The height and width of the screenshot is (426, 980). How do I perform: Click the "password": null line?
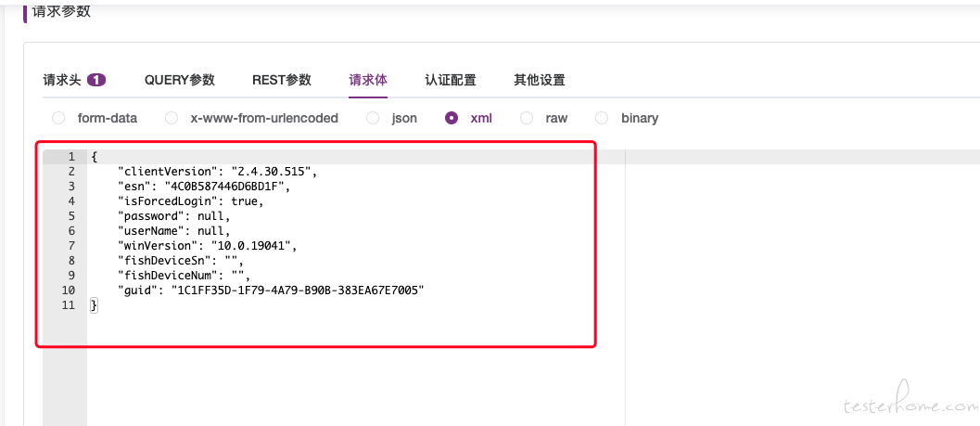coord(174,216)
